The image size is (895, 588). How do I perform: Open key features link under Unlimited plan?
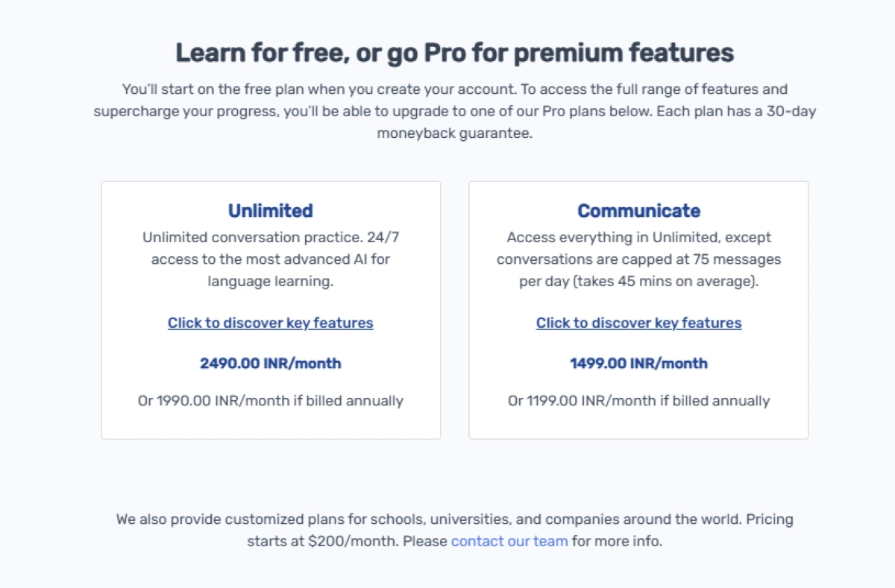270,323
